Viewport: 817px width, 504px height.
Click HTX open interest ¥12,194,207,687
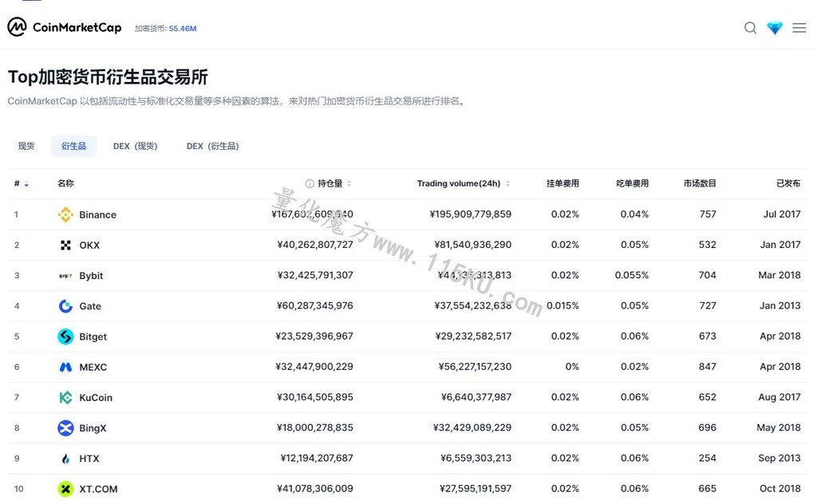point(317,459)
